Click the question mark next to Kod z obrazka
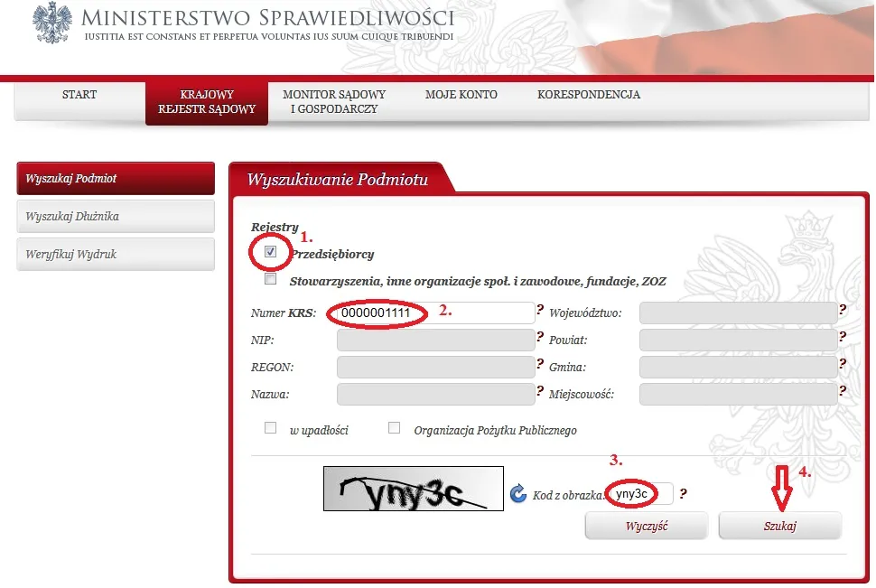Viewport: 876px width, 588px height. 684,494
